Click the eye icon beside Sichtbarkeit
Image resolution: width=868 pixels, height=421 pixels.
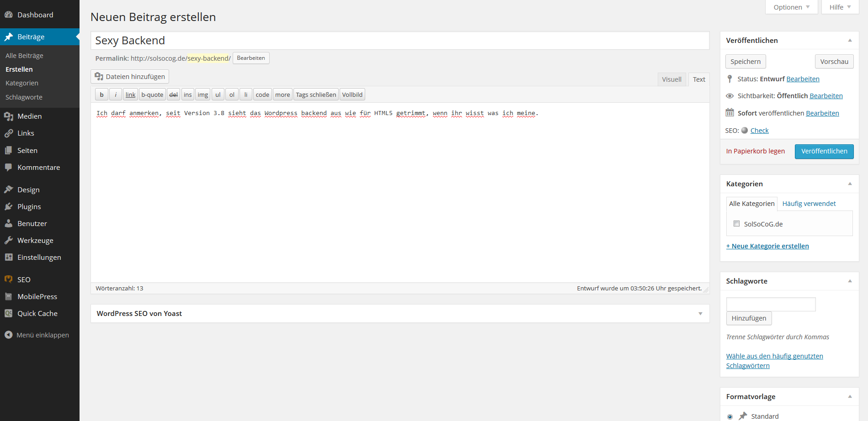pos(730,96)
